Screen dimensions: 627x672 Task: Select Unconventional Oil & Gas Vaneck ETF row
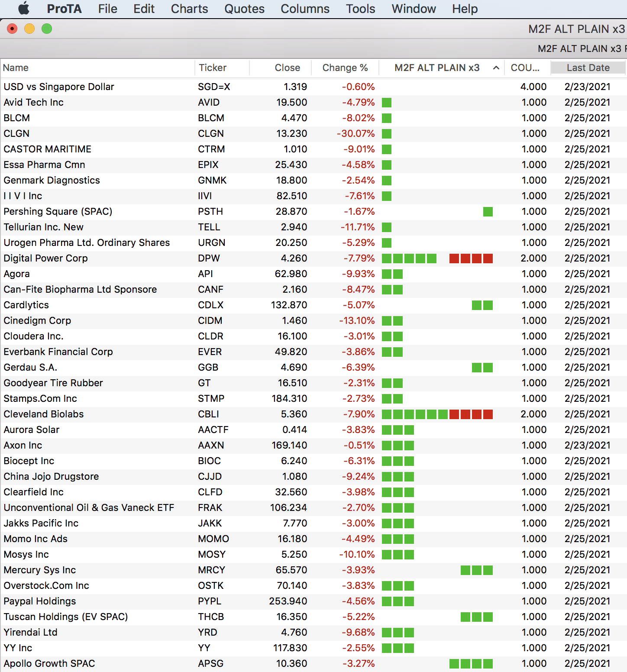pyautogui.click(x=313, y=508)
